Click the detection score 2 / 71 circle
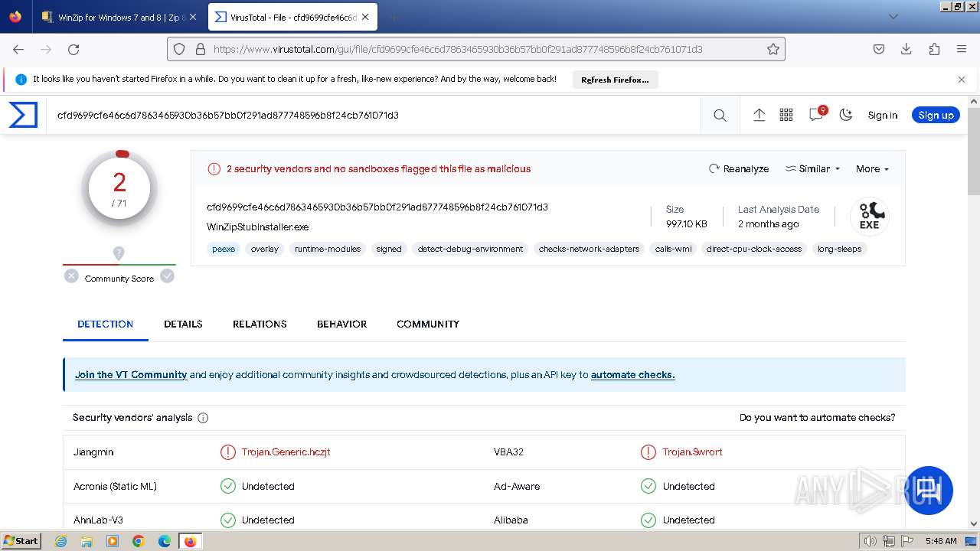The width and height of the screenshot is (980, 551). [x=119, y=189]
